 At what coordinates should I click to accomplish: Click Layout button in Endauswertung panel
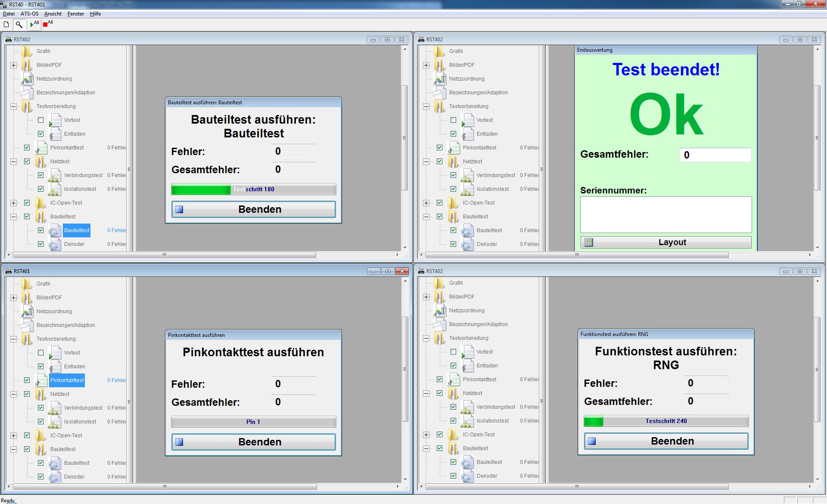(666, 242)
